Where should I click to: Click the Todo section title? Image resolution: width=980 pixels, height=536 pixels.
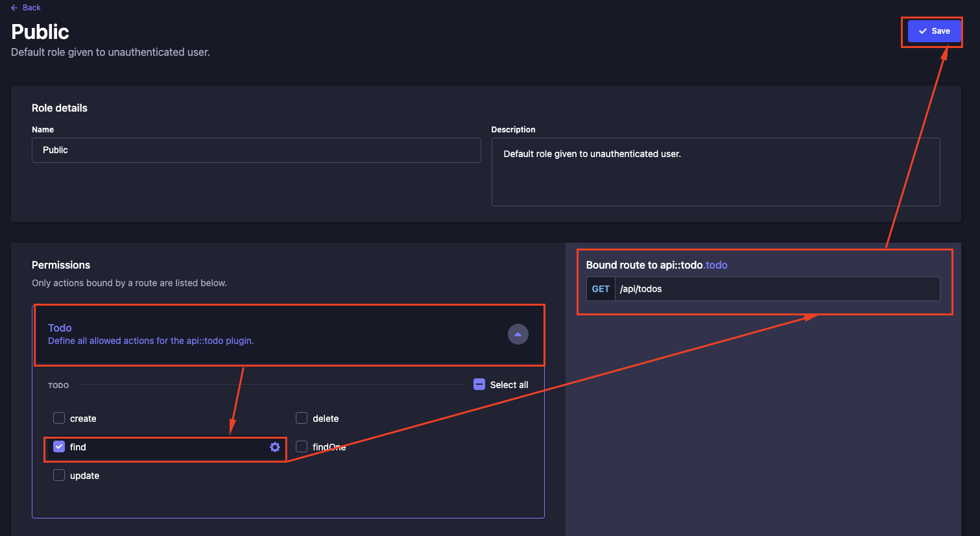coord(60,328)
